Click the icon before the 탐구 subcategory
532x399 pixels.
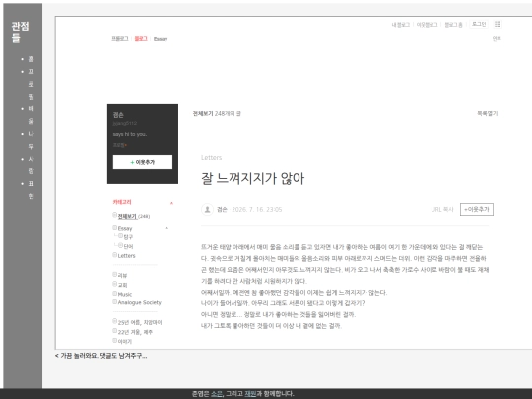(120, 236)
